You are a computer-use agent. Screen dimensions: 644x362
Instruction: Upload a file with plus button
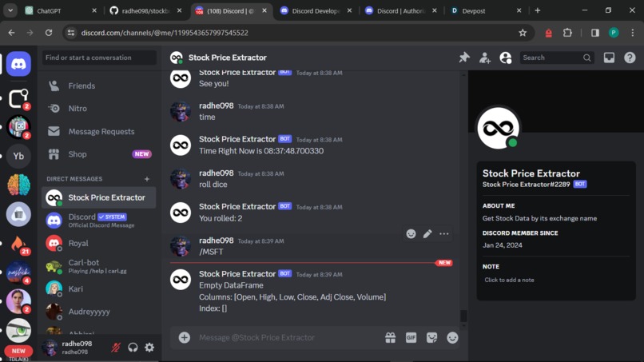[x=184, y=337]
